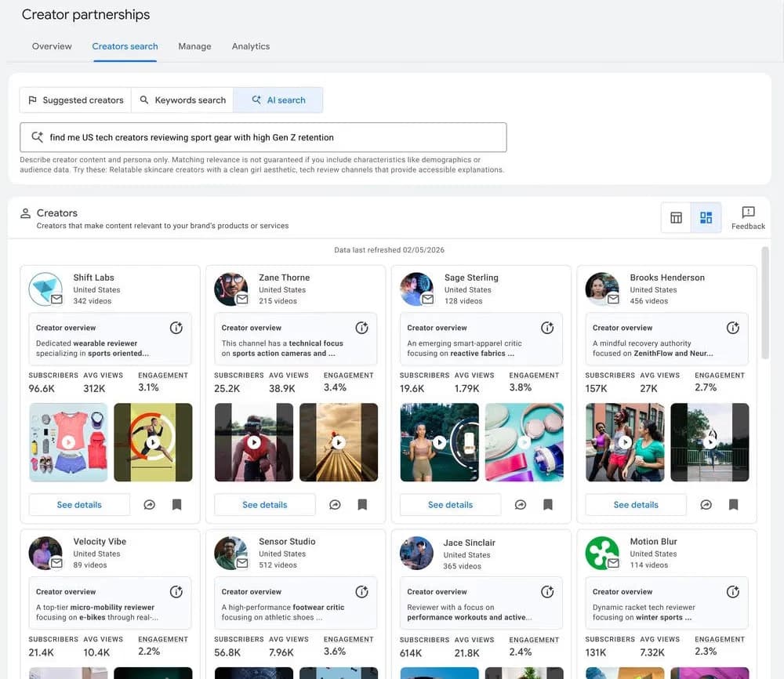The width and height of the screenshot is (784, 679).
Task: Bookmark Sage Sterling creator
Action: [x=548, y=504]
